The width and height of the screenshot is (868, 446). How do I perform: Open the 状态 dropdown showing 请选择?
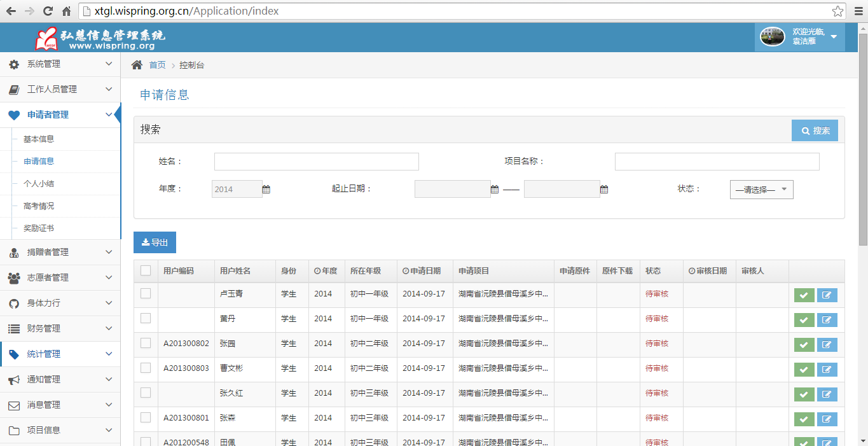(x=761, y=190)
